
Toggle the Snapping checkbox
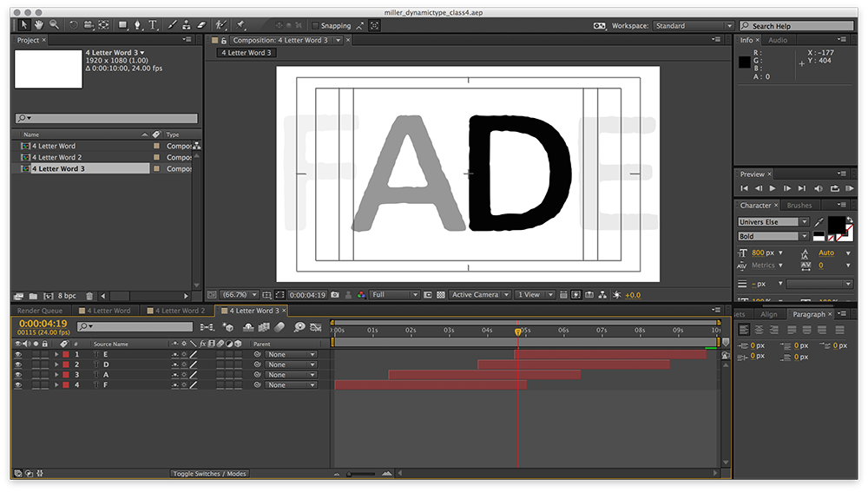(316, 25)
